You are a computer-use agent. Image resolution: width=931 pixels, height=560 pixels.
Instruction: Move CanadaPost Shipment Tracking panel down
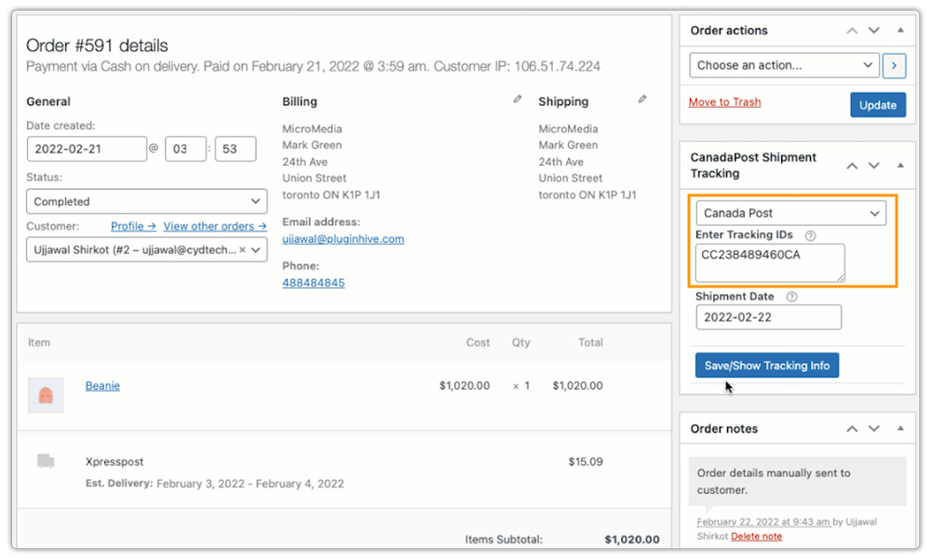(874, 166)
